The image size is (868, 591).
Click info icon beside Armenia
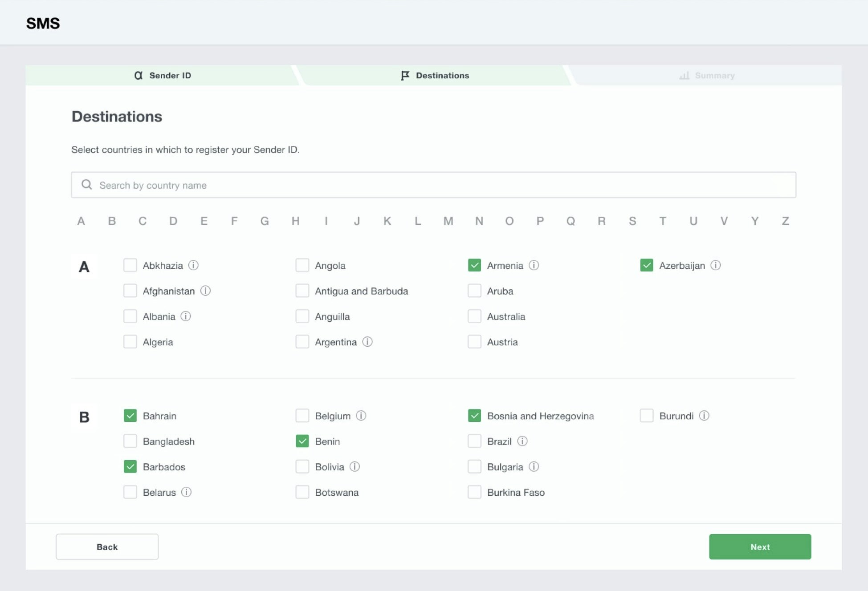(534, 265)
